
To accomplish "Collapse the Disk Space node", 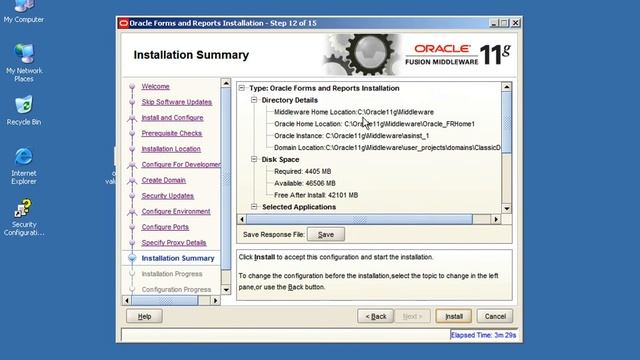I will tap(254, 159).
